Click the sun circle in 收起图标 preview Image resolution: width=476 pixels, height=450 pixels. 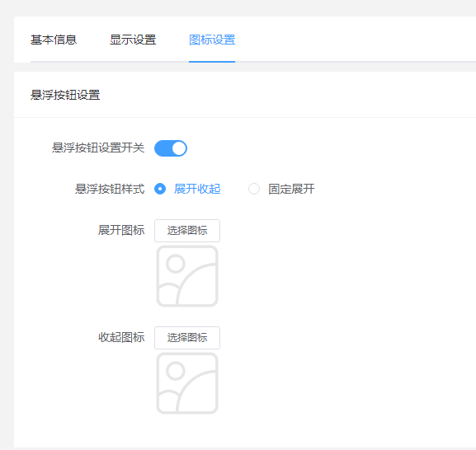[176, 371]
